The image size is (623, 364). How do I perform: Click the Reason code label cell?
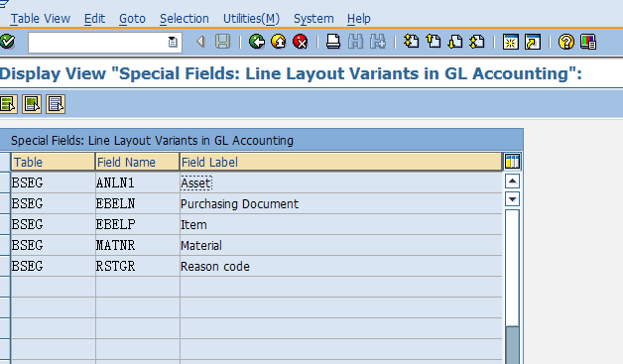click(341, 266)
